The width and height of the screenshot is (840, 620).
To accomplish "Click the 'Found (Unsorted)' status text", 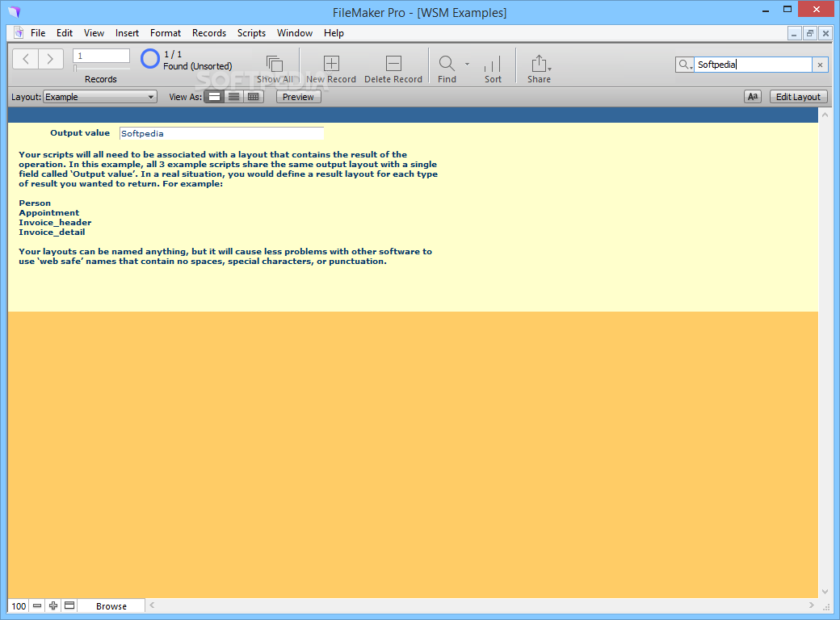I will [198, 66].
